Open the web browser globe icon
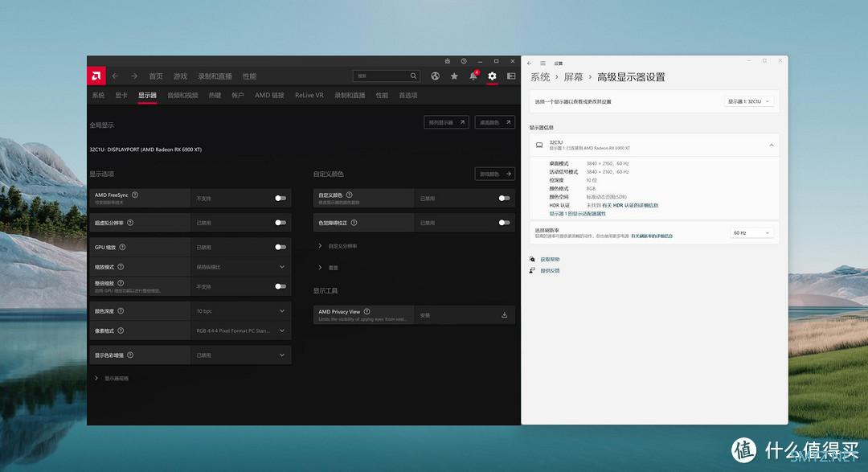The image size is (868, 472). 435,76
